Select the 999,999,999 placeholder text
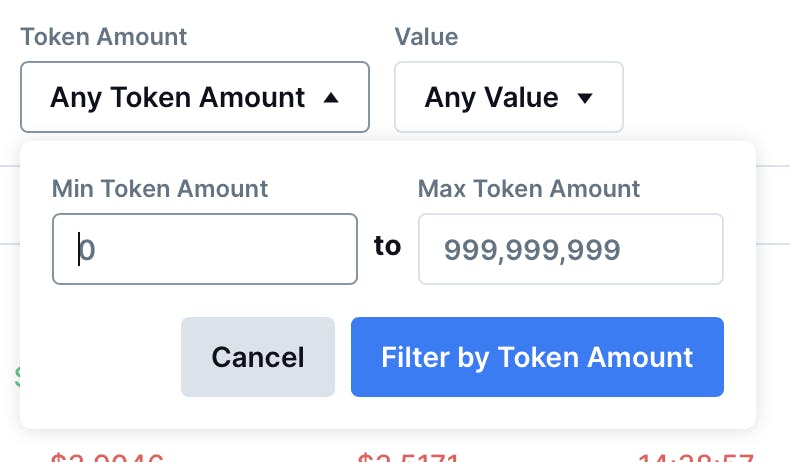Image resolution: width=790 pixels, height=462 pixels. click(532, 250)
